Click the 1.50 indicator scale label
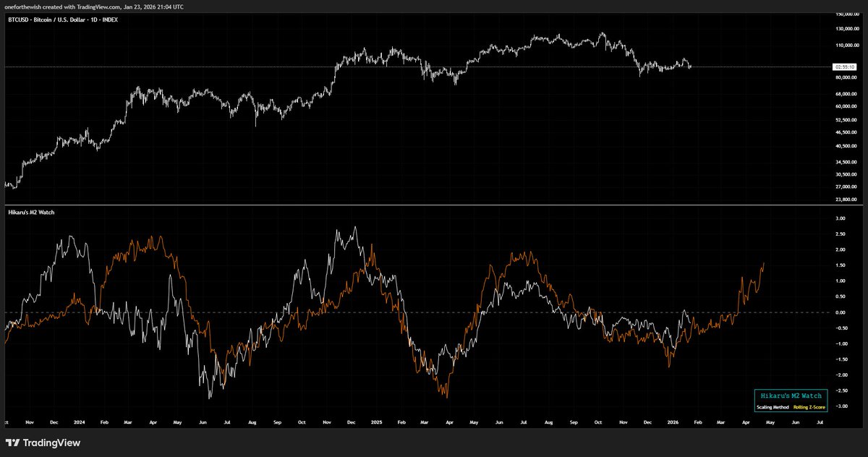 (x=840, y=265)
